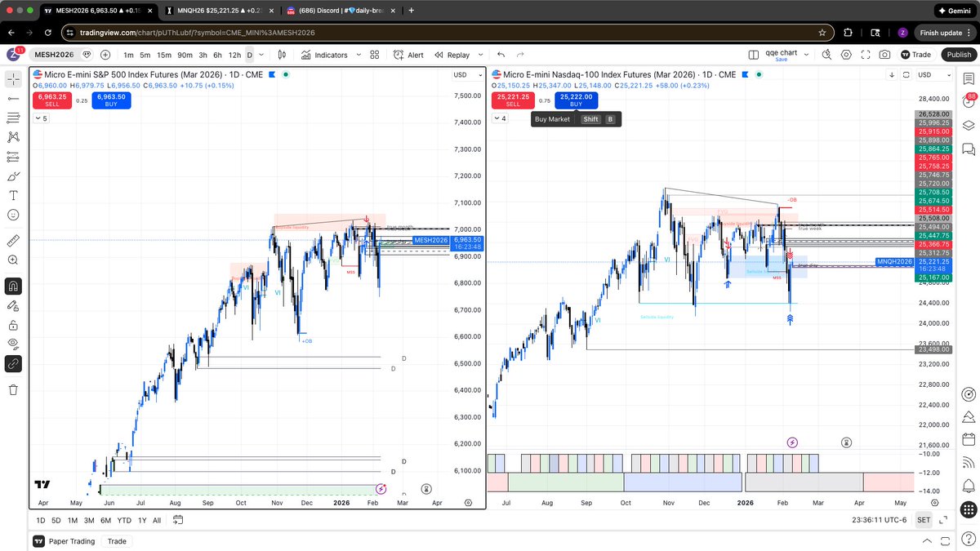Switch to the 1m timeframe
This screenshot has height=551, width=980.
129,55
